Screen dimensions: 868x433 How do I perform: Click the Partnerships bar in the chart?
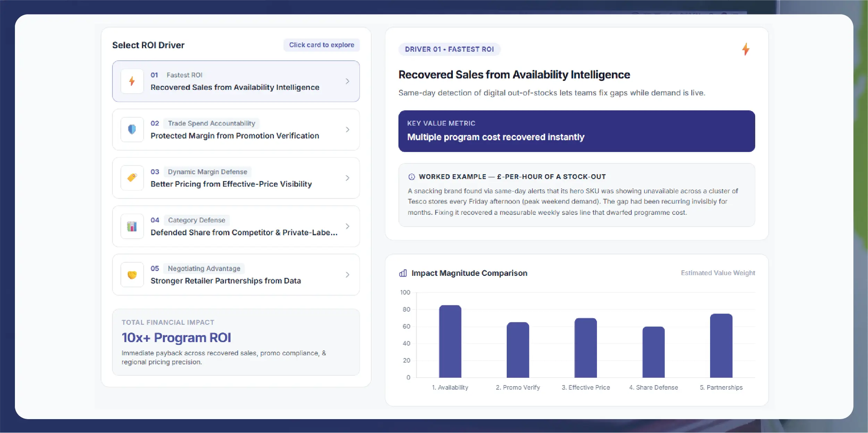[x=721, y=346]
